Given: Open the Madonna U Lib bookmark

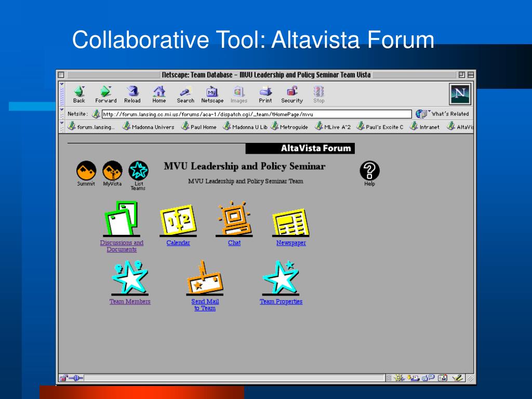Looking at the screenshot, I should click(245, 127).
